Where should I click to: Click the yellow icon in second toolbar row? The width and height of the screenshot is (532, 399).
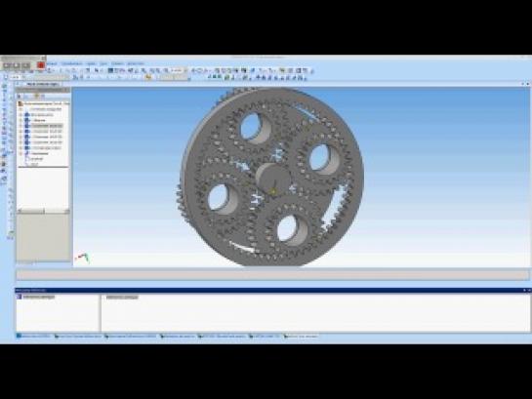(148, 77)
